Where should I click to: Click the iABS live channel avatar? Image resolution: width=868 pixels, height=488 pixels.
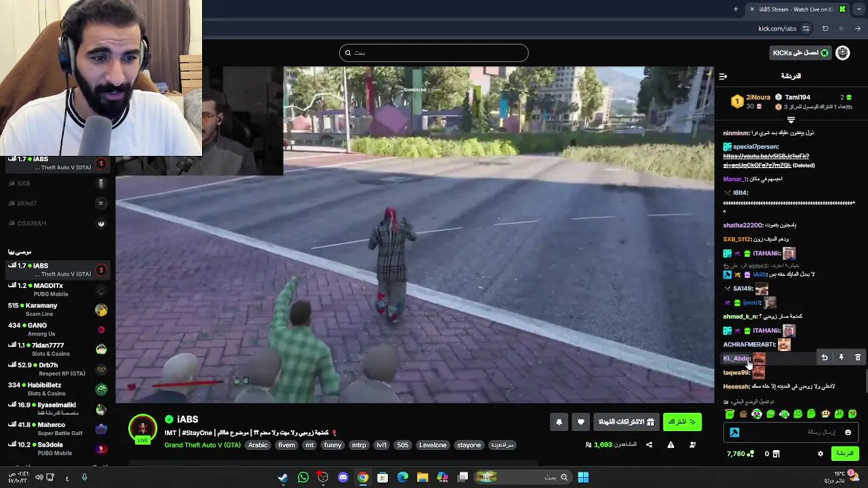coord(142,429)
